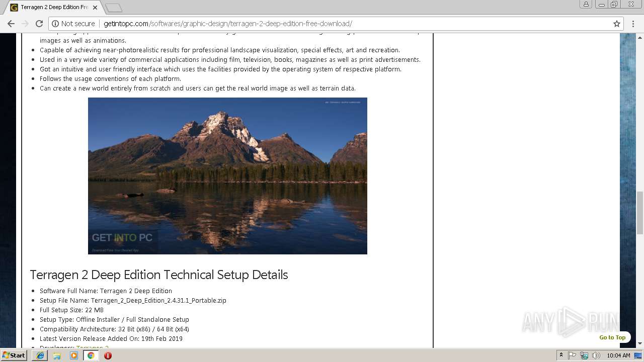
Task: Open the volume speaker tray icon
Action: (596, 355)
